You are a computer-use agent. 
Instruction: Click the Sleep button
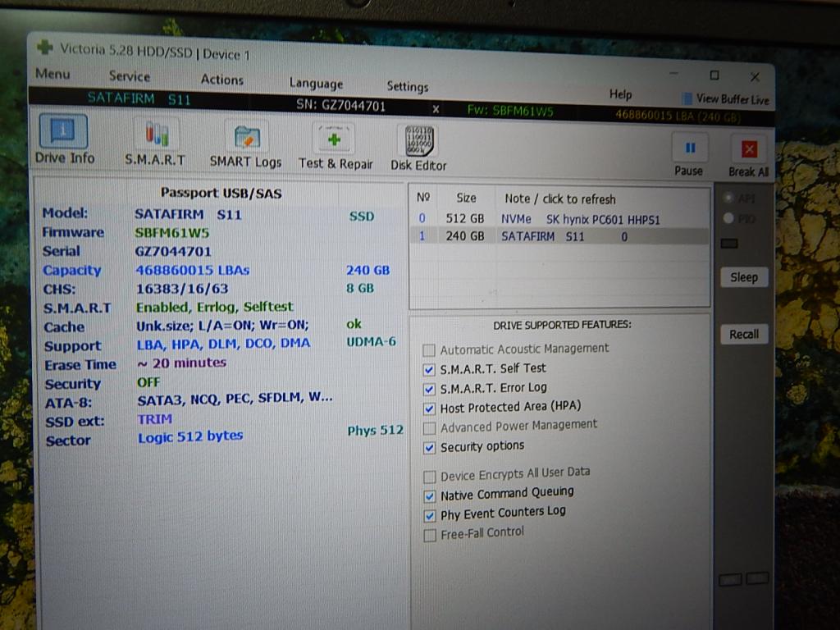[744, 277]
